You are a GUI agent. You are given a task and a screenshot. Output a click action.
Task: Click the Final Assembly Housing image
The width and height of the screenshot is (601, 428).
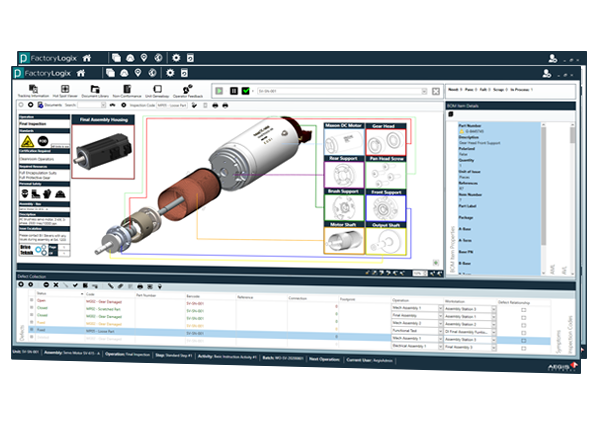103,151
